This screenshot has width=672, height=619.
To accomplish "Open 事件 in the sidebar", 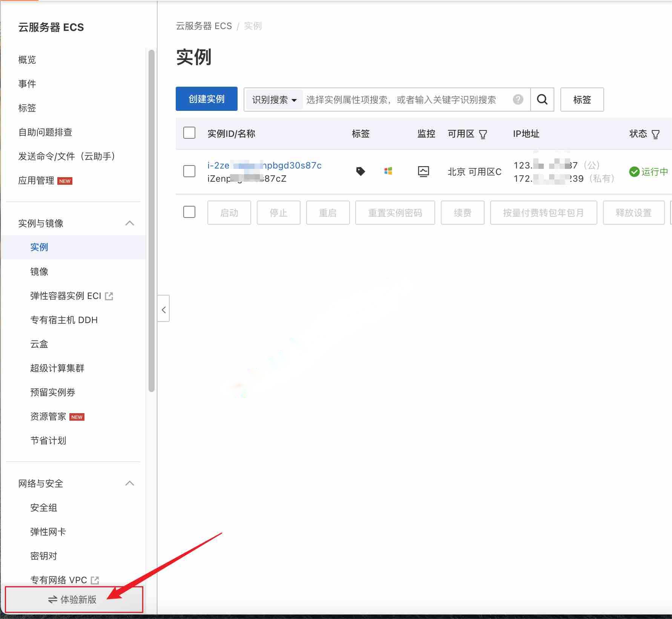I will click(27, 84).
